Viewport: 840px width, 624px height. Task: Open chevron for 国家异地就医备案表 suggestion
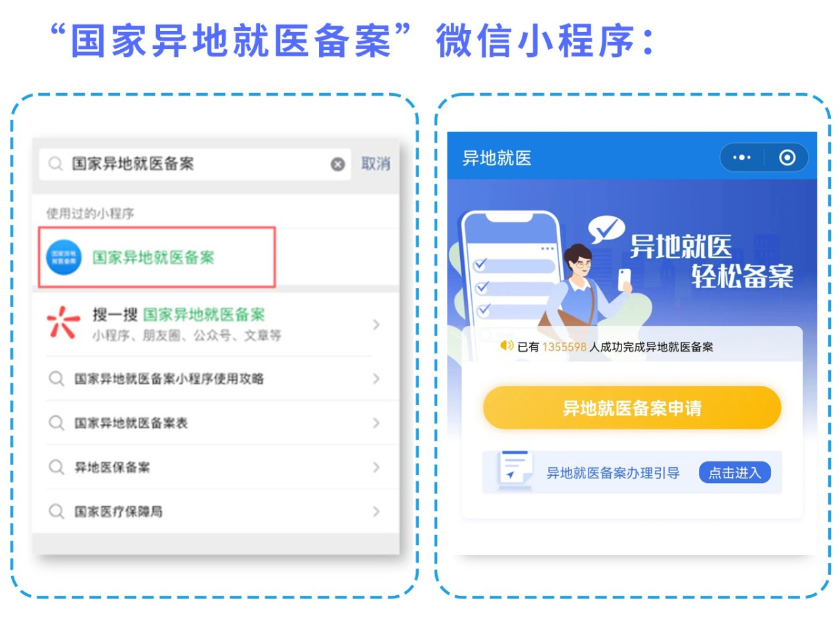pos(376,423)
